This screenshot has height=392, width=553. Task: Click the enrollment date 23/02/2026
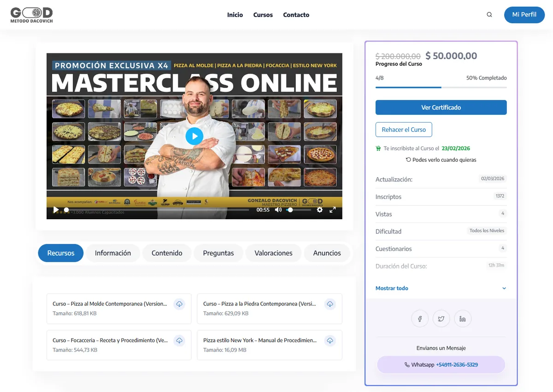click(456, 148)
